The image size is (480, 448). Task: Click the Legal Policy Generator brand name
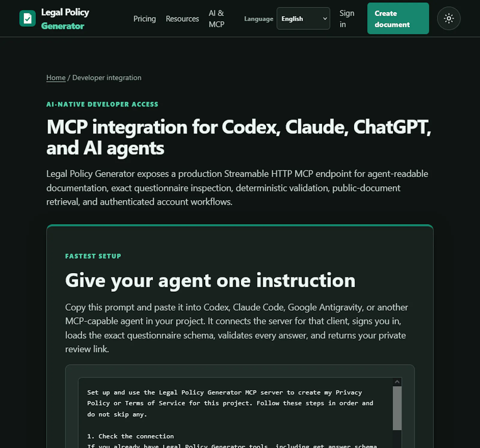65,19
